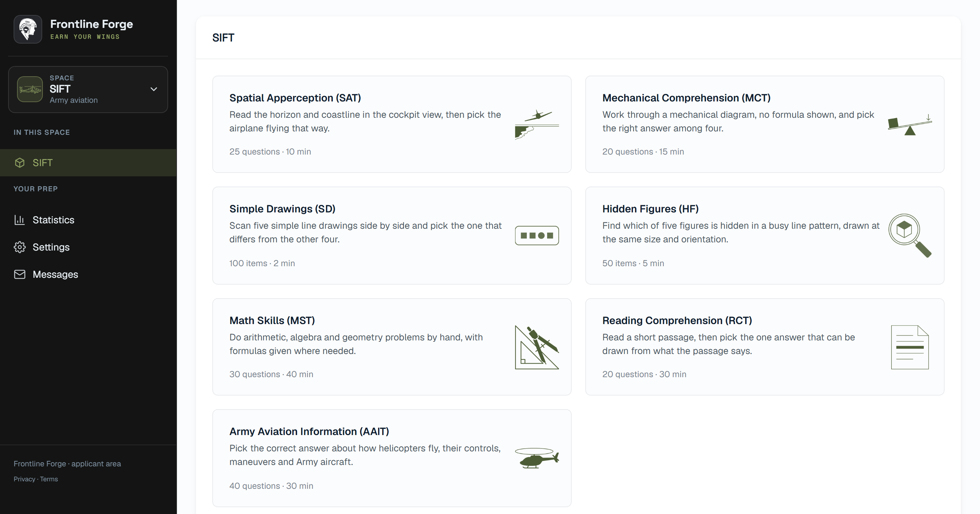Screen dimensions: 980x514
Task: Click '25 questions · 10 min' text
Action: tap(270, 151)
